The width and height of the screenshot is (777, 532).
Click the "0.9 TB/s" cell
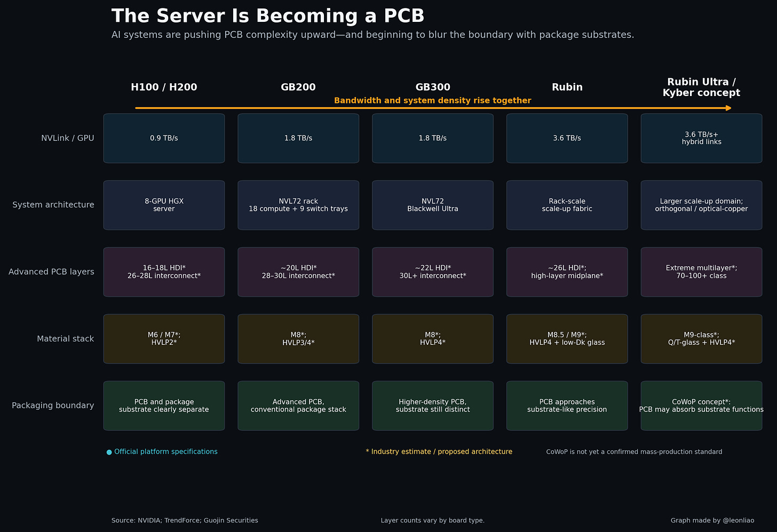pyautogui.click(x=164, y=138)
